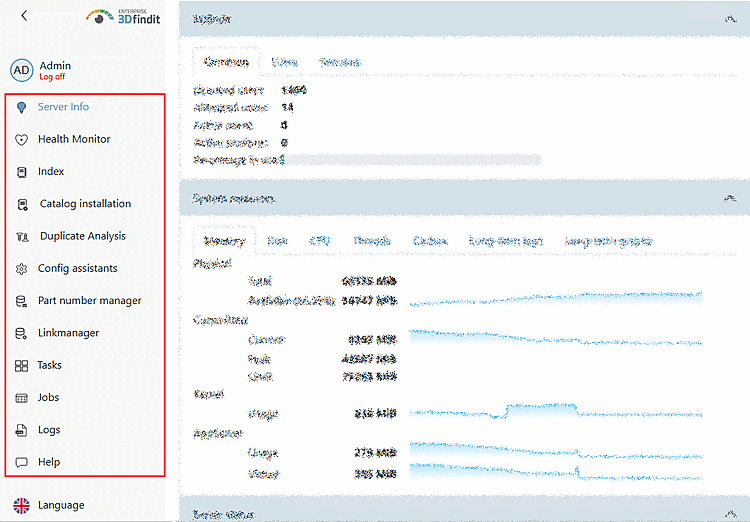Toggle the bottom panel's collapse chevron
This screenshot has width=750, height=522.
pos(730,514)
